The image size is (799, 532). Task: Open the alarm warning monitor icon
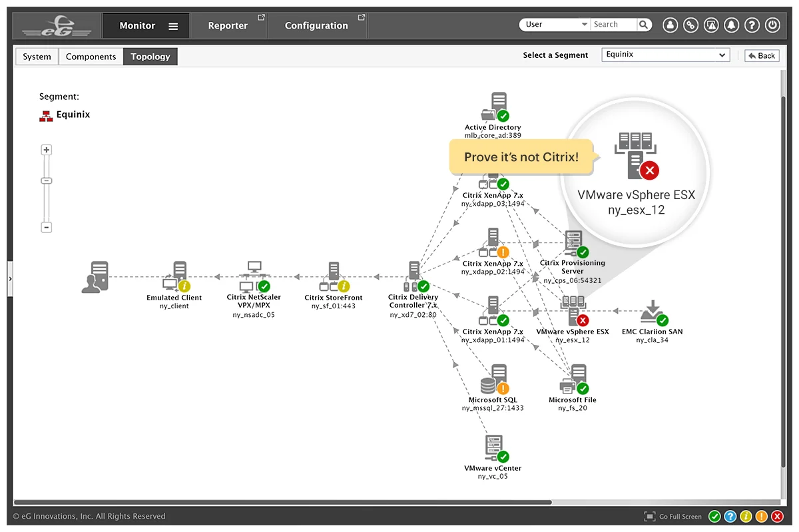coord(711,25)
